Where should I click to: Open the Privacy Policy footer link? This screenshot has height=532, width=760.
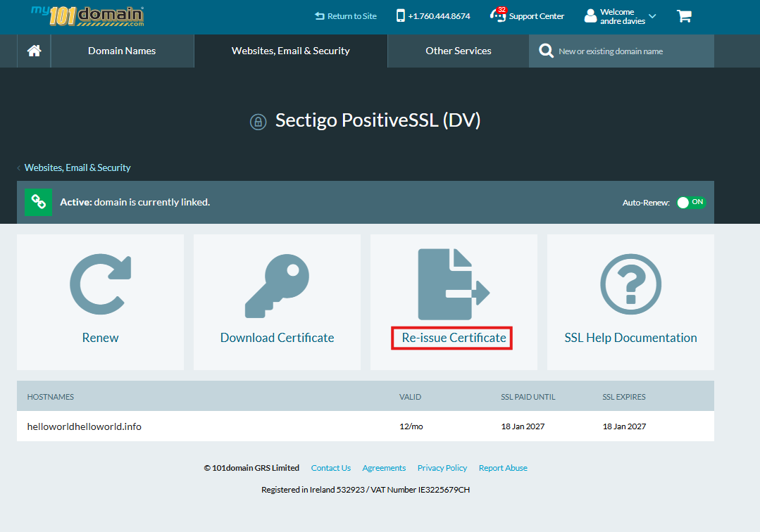442,468
